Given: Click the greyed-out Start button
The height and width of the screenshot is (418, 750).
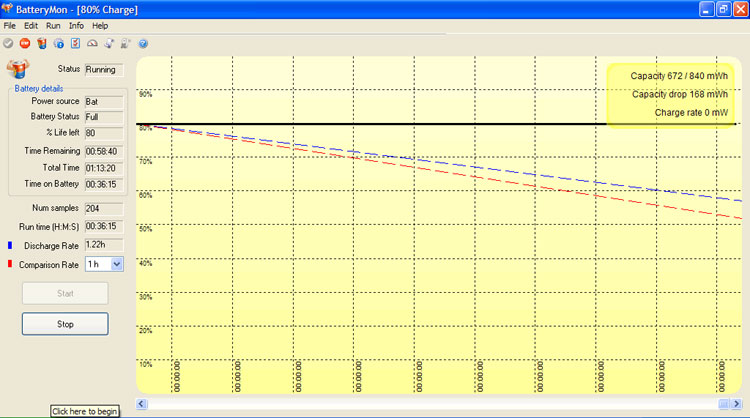Looking at the screenshot, I should [65, 293].
